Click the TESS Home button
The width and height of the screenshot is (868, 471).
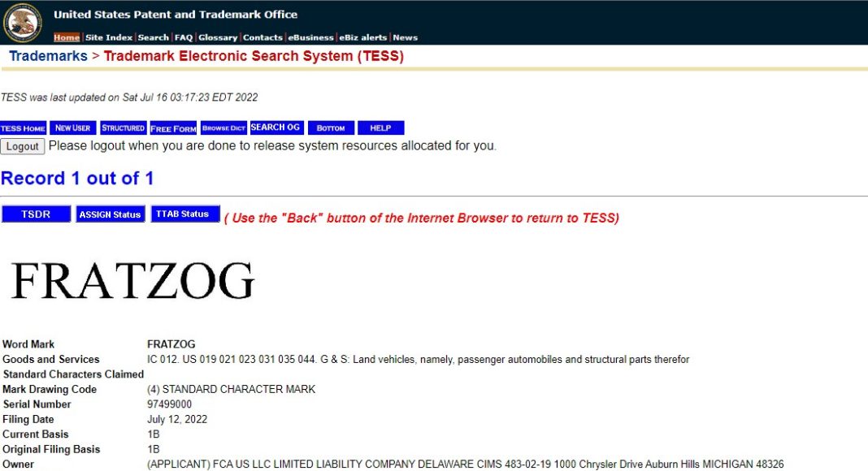[23, 128]
